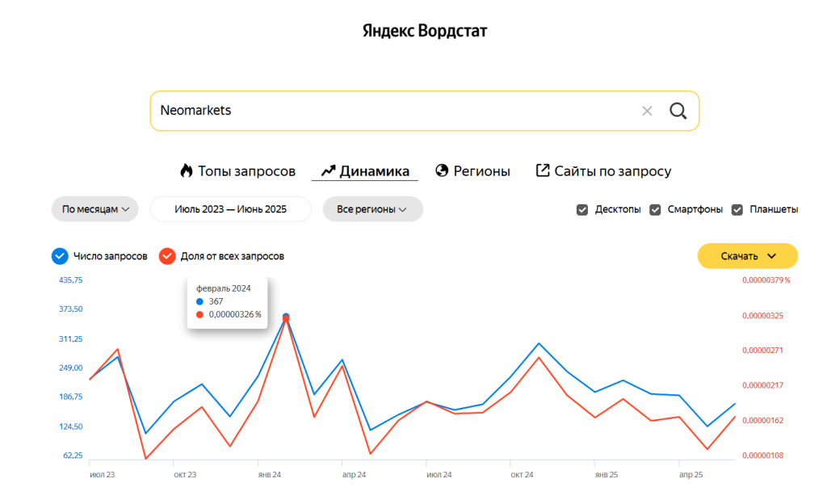Click the flame icon for top queries
This screenshot has height=504, width=827.
(187, 171)
